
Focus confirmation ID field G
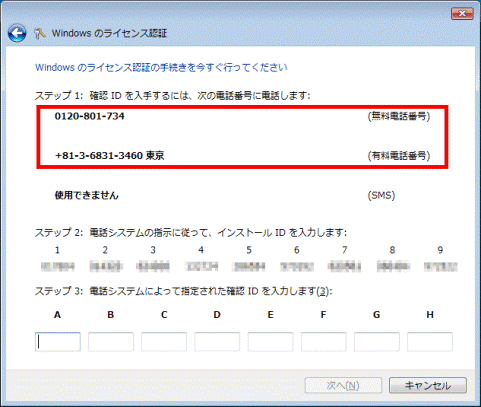point(377,342)
